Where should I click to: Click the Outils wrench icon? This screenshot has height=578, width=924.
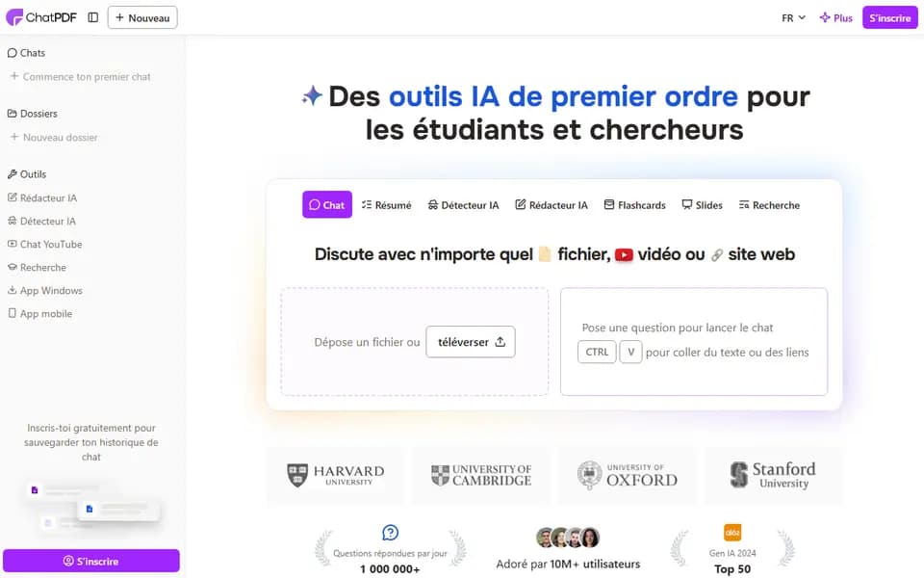tap(12, 174)
